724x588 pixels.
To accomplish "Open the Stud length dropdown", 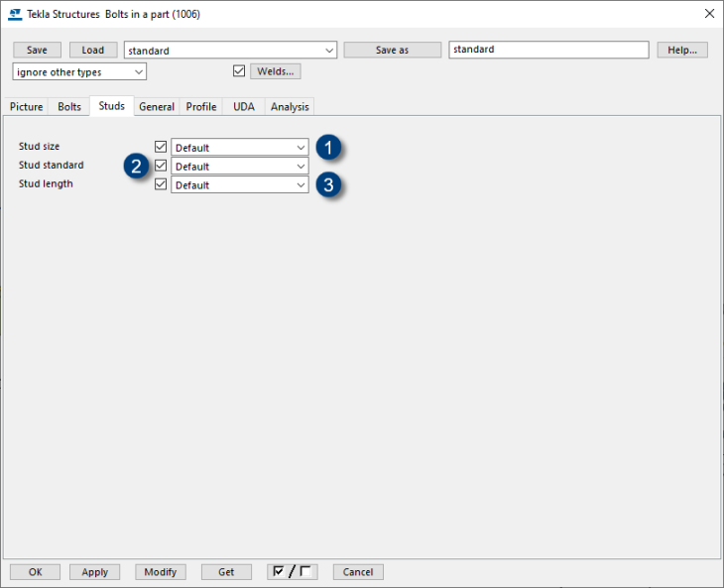I will pos(240,184).
